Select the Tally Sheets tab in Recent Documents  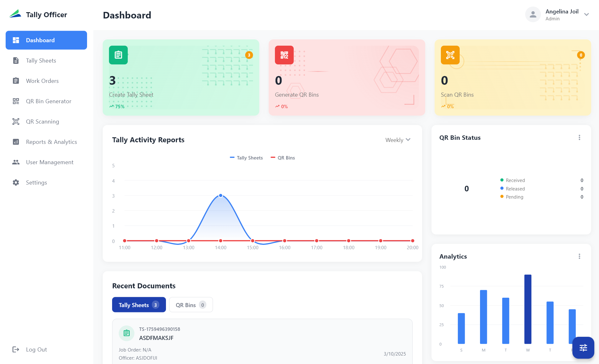pos(139,305)
